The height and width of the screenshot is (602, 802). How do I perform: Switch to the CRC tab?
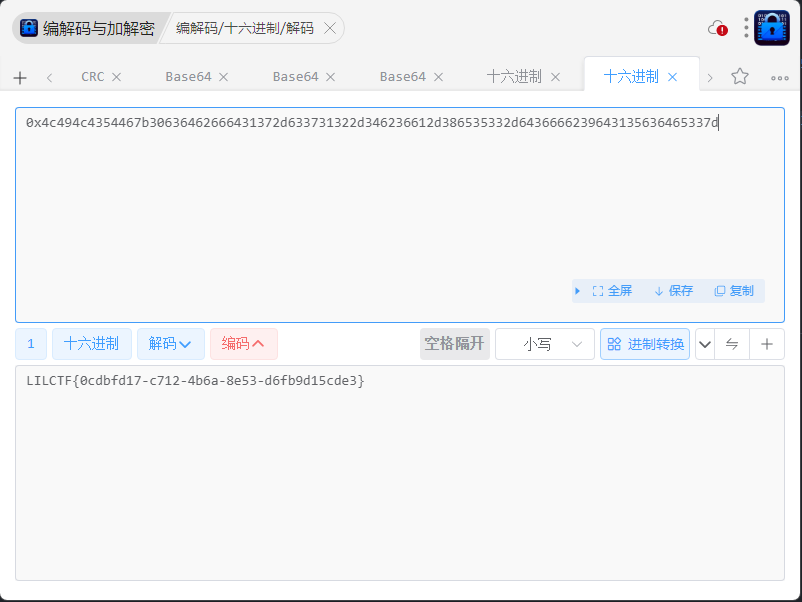pyautogui.click(x=93, y=77)
